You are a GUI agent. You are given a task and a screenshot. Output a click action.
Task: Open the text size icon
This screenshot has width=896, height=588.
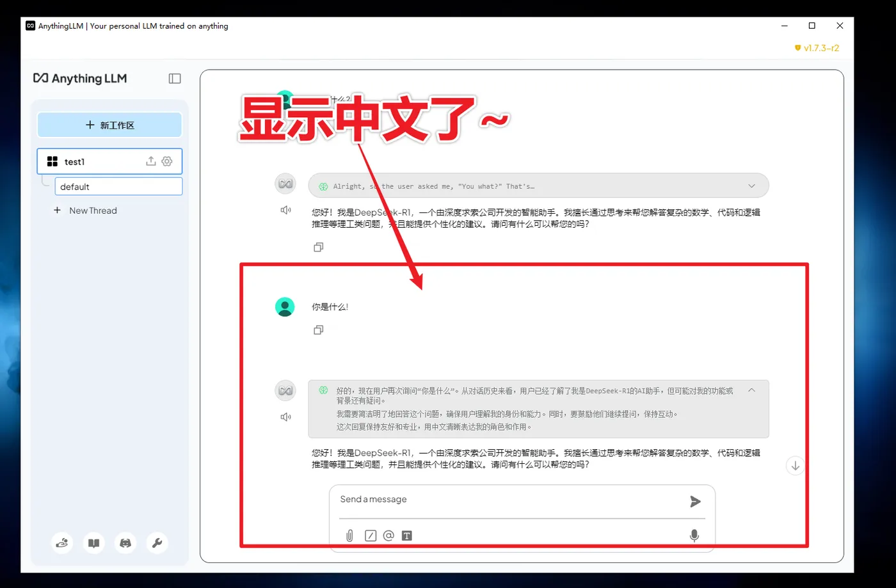[406, 536]
